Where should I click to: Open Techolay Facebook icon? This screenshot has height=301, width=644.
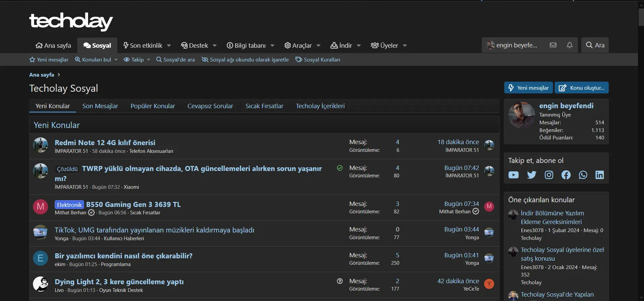pyautogui.click(x=566, y=175)
